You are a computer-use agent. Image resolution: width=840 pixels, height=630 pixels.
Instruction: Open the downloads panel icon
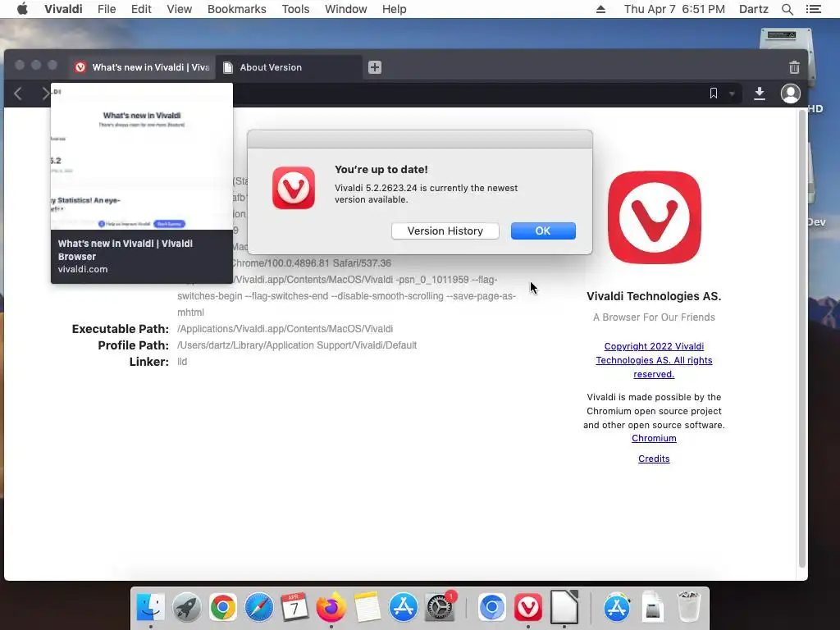[759, 94]
